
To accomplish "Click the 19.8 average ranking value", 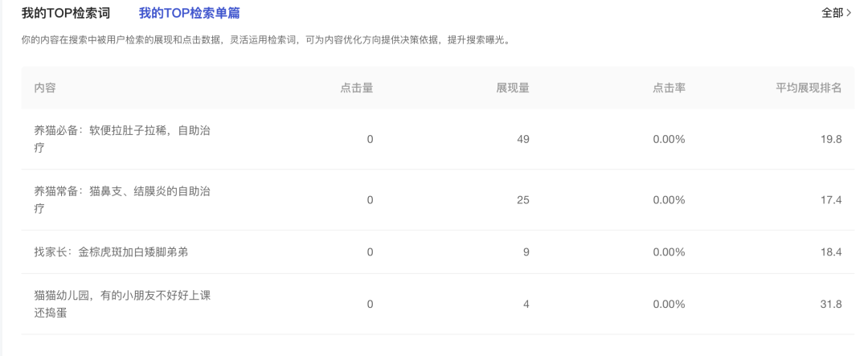I will pyautogui.click(x=831, y=139).
